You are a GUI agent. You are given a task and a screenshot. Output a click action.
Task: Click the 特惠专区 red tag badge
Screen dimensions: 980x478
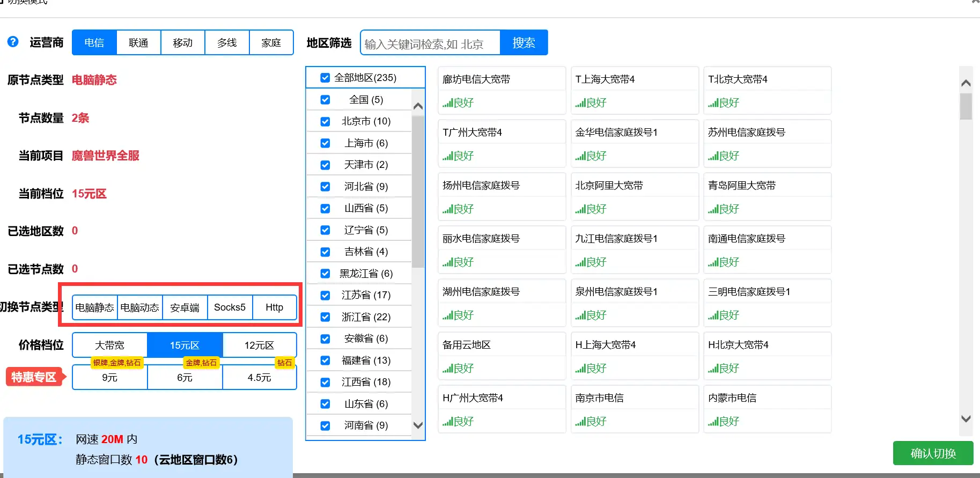34,377
